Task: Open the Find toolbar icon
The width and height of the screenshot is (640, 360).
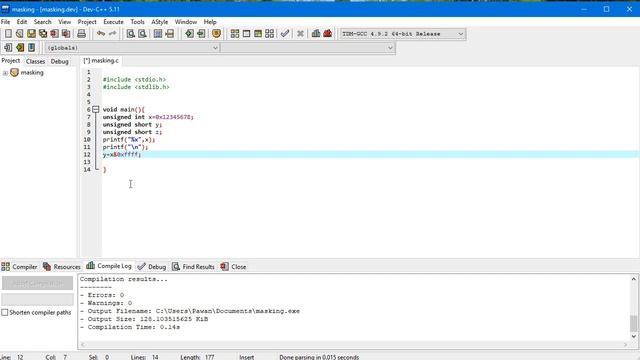Action: [131, 33]
